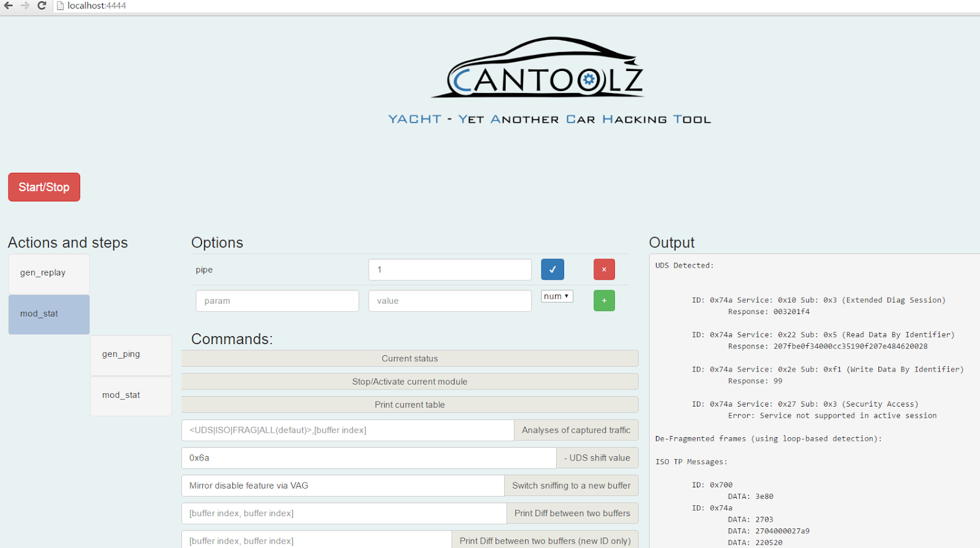This screenshot has width=980, height=548.
Task: Click the red Start/Stop button
Action: [44, 187]
